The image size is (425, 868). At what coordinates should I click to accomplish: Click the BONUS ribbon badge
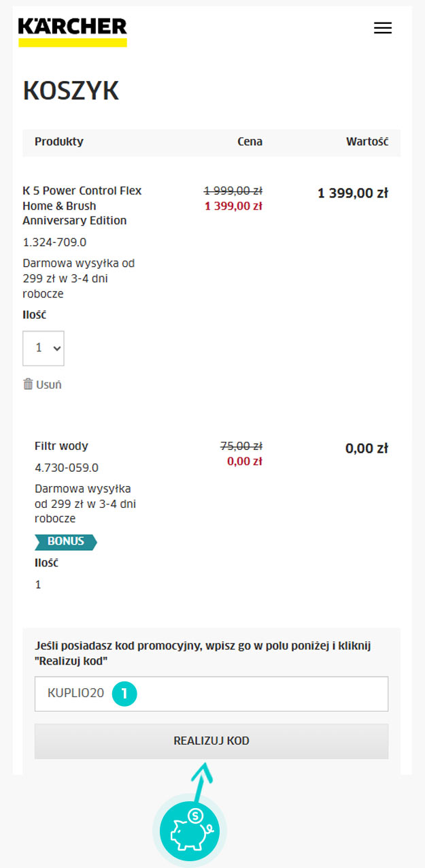(66, 541)
